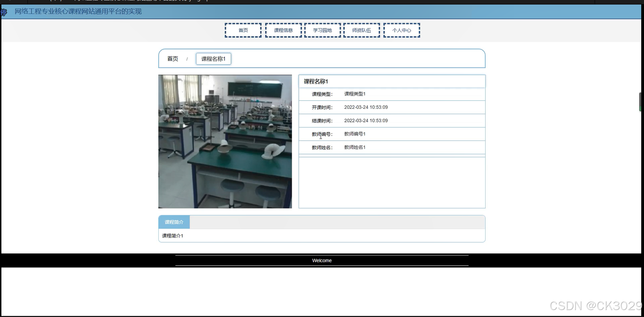The height and width of the screenshot is (317, 644).
Task: Click the course title 课程名称1 heading
Action: pyautogui.click(x=315, y=81)
